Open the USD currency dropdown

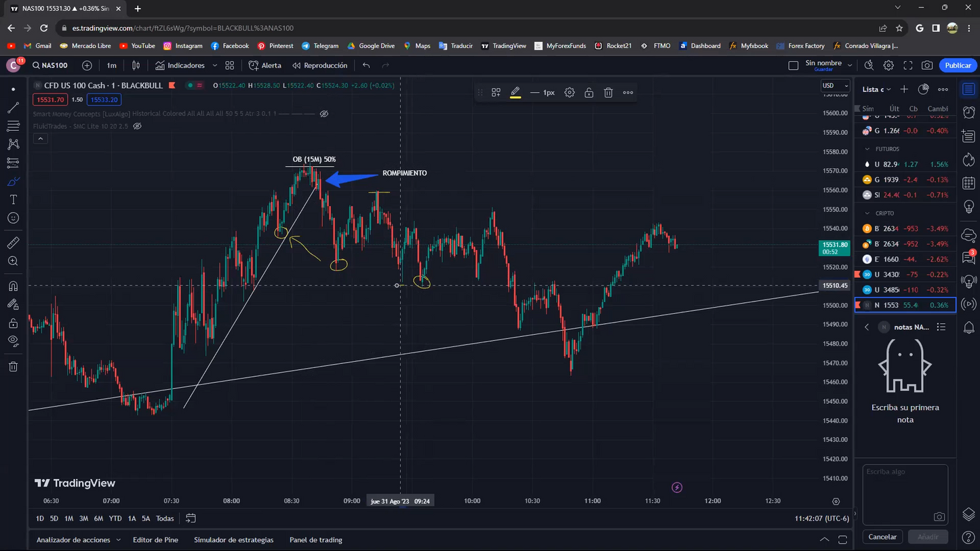tap(835, 86)
